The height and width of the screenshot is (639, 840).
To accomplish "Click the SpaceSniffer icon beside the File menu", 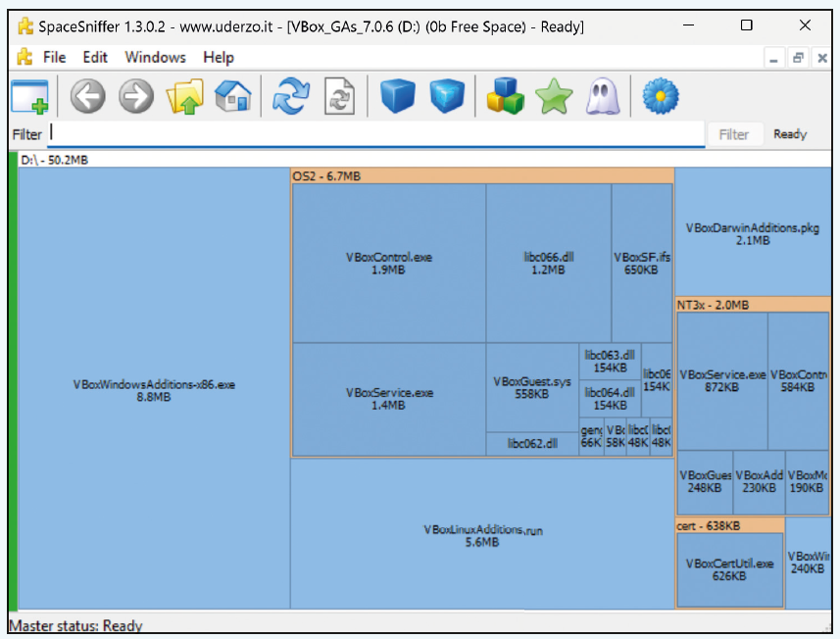I will tap(25, 57).
